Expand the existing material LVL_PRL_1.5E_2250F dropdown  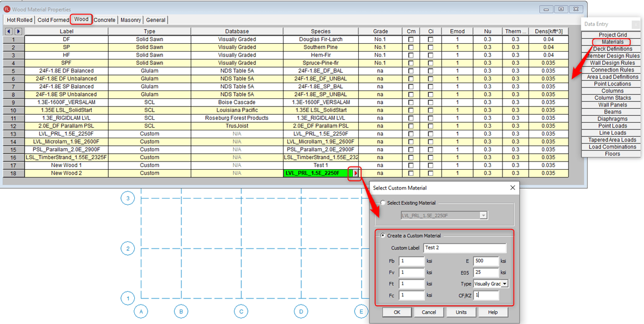pyautogui.click(x=484, y=215)
